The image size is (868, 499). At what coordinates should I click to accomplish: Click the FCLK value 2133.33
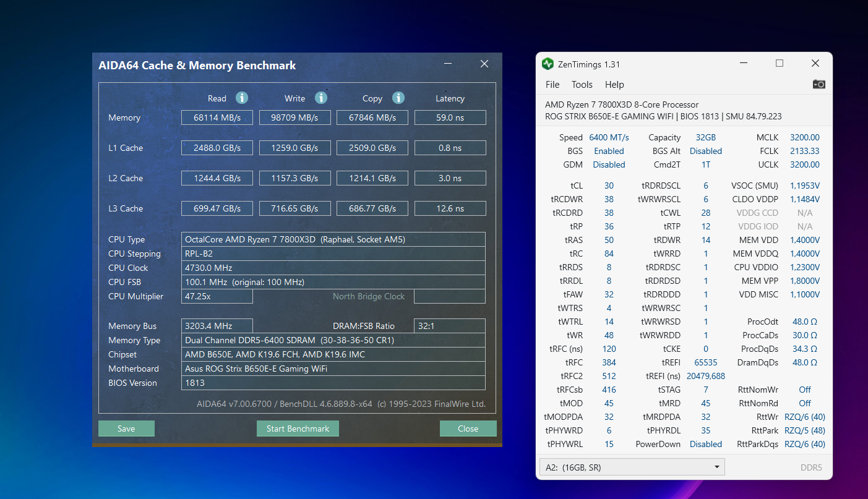point(804,151)
